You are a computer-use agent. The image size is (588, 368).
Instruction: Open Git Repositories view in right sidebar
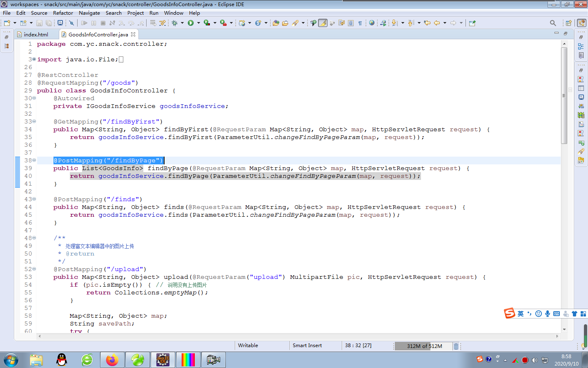click(x=581, y=160)
